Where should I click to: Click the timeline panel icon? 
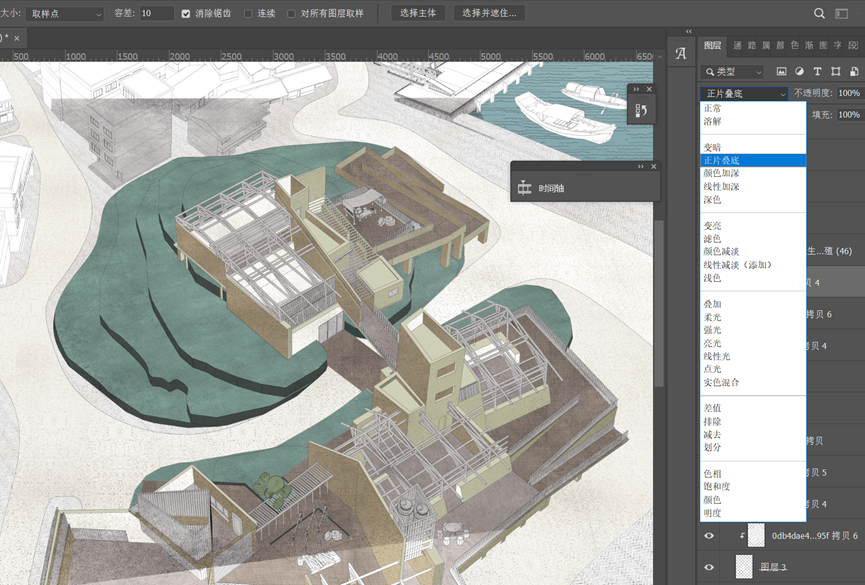click(524, 188)
